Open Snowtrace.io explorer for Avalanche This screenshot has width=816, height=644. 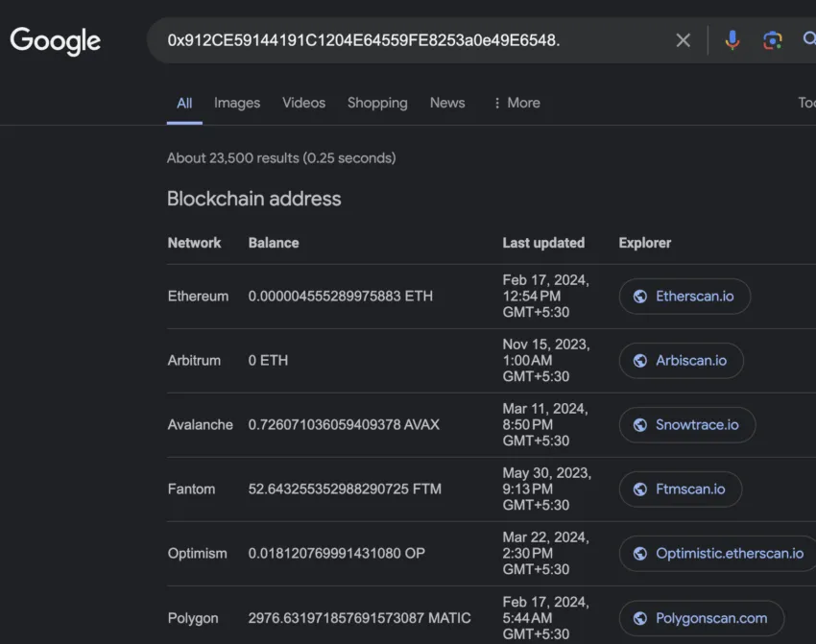697,425
